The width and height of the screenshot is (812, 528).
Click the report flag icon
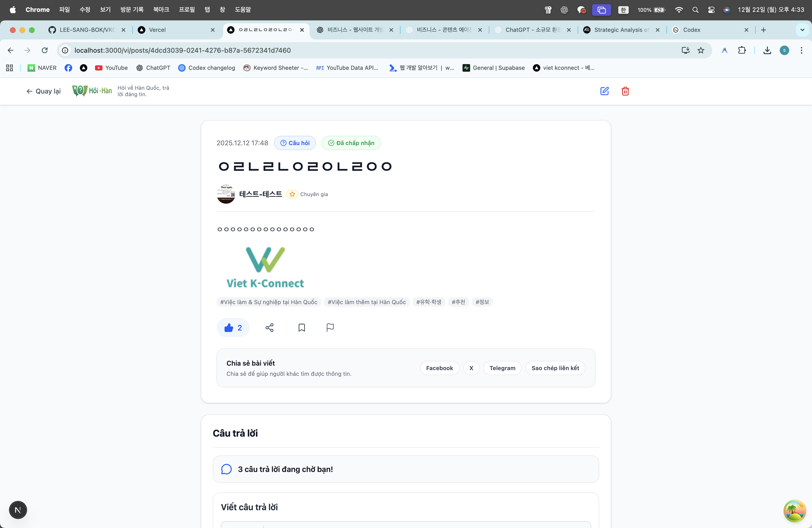point(330,327)
